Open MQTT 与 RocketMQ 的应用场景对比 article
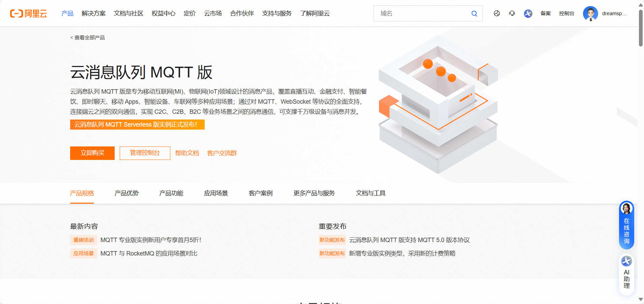The image size is (644, 304). point(149,254)
